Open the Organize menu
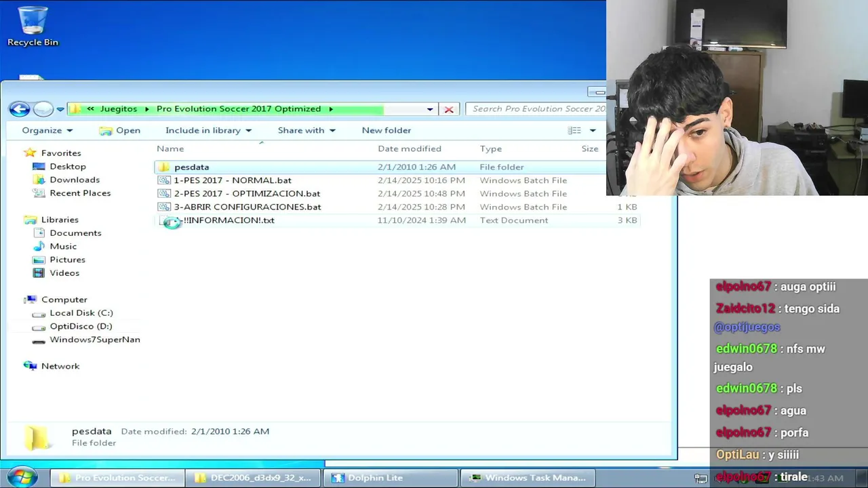Viewport: 868px width, 488px height. click(47, 130)
